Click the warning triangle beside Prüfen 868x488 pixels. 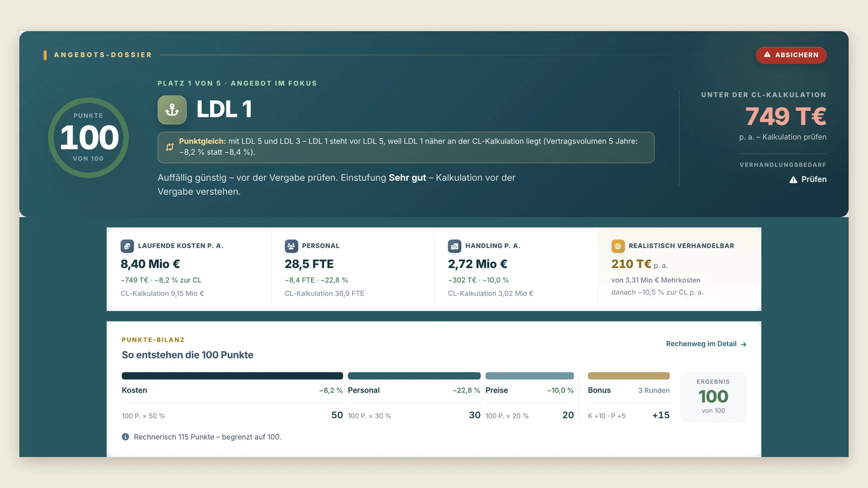793,180
